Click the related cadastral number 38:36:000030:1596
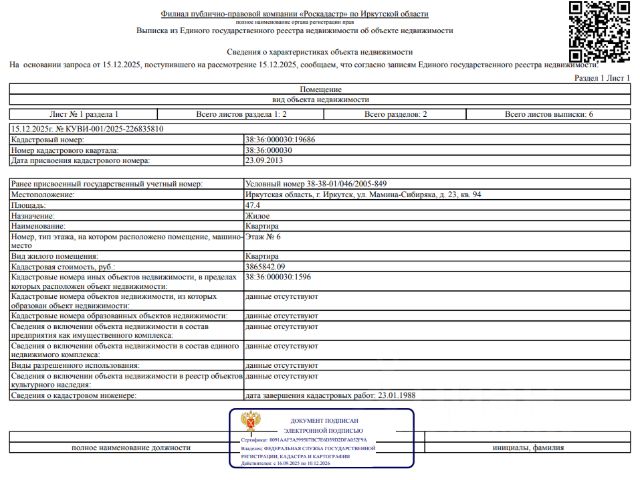The image size is (640, 480). (278, 277)
